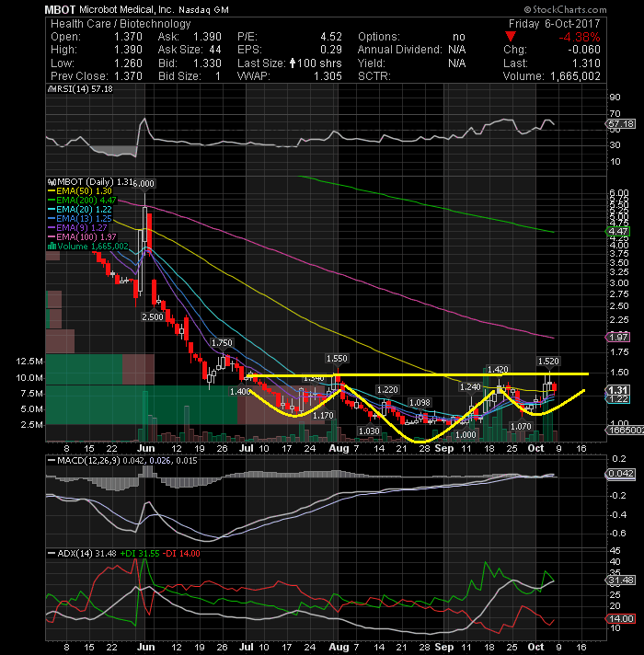Viewport: 644px width, 655px height.
Task: Click the Yield N/A value
Action: 457,63
